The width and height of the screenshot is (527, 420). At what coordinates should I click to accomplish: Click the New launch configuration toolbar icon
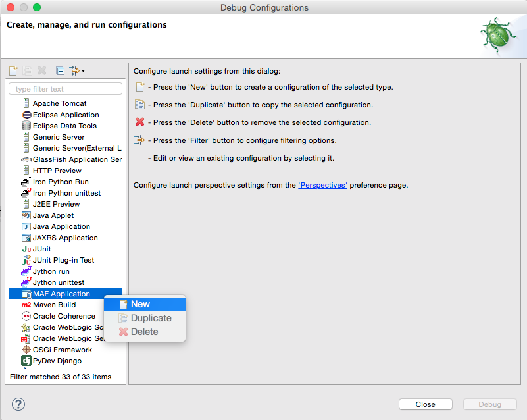pos(13,70)
